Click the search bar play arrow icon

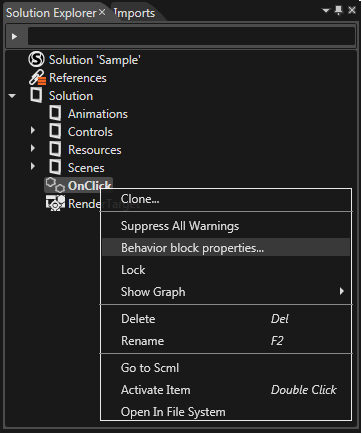tap(14, 36)
